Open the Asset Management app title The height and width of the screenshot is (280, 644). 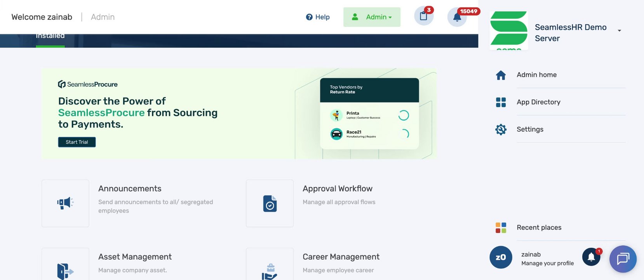(135, 257)
